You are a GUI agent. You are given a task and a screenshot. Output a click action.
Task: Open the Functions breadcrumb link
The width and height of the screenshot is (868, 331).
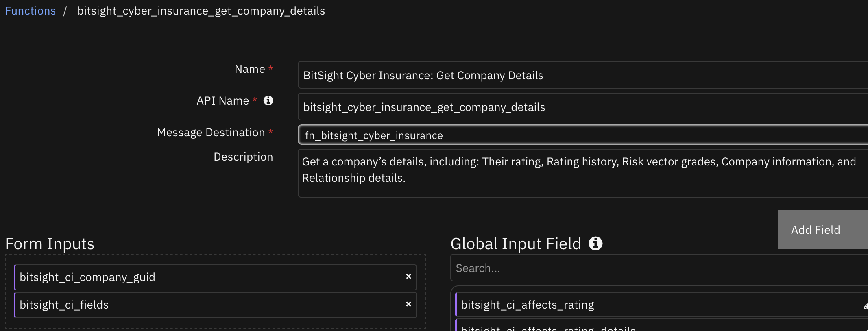click(30, 11)
